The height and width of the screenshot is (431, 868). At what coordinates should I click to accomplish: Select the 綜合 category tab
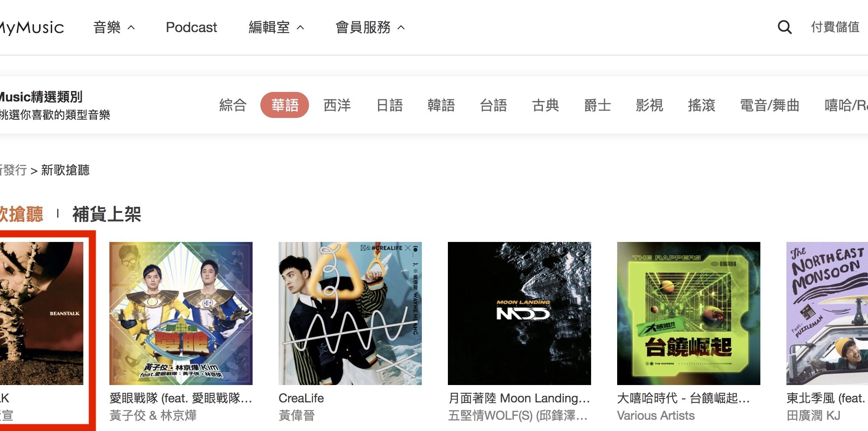point(233,105)
